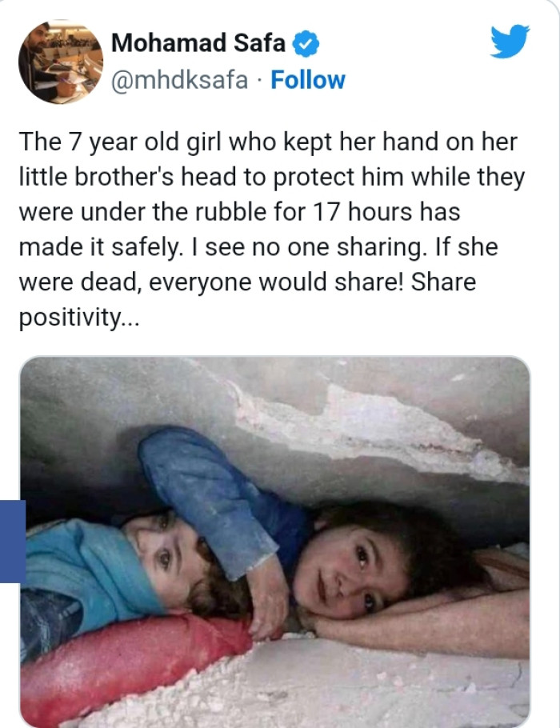This screenshot has height=728, width=560.
Task: Open the @mhdksafa handle link
Action: [x=179, y=80]
